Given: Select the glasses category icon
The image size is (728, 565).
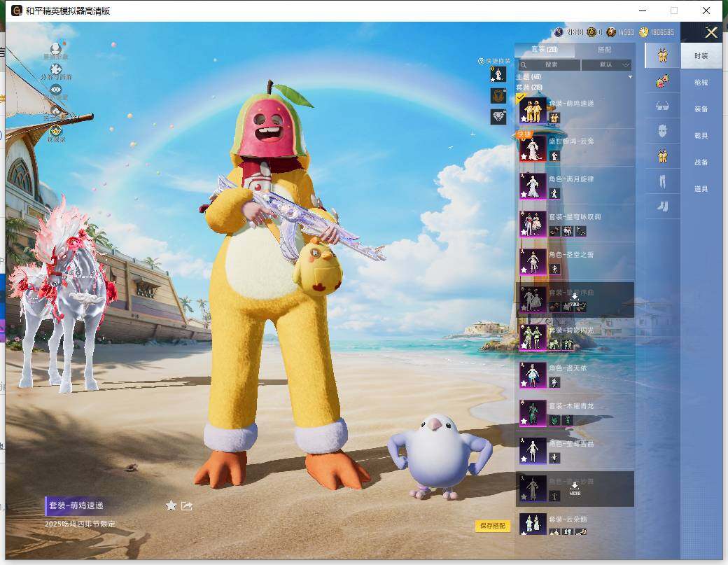Looking at the screenshot, I should (662, 106).
